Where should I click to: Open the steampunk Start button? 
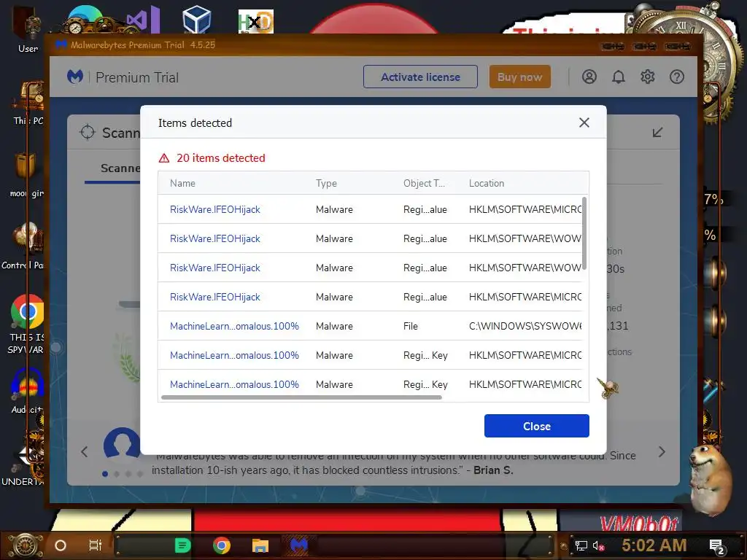point(25,545)
